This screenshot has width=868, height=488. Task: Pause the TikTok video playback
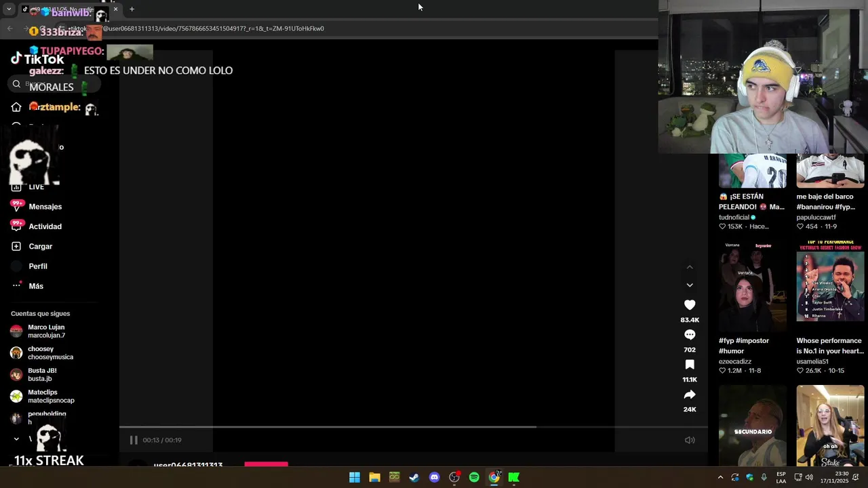[134, 440]
